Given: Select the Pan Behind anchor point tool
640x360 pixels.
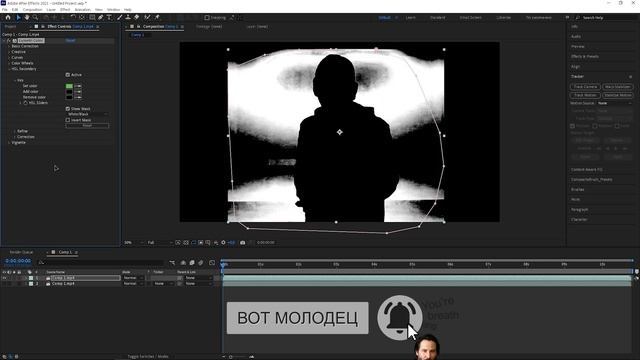Looking at the screenshot, I should (82, 18).
